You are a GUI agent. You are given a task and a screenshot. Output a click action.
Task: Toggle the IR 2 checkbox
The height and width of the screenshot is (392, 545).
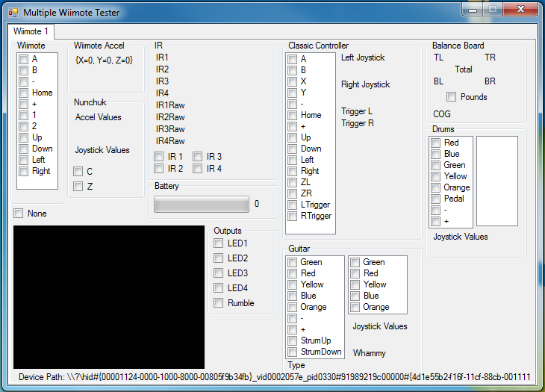158,169
